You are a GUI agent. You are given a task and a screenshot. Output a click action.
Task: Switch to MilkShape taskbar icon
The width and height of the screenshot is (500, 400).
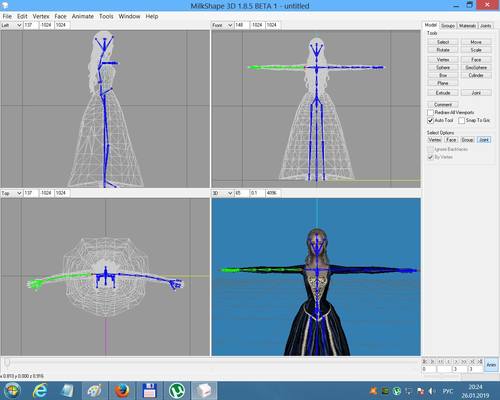[x=204, y=390]
